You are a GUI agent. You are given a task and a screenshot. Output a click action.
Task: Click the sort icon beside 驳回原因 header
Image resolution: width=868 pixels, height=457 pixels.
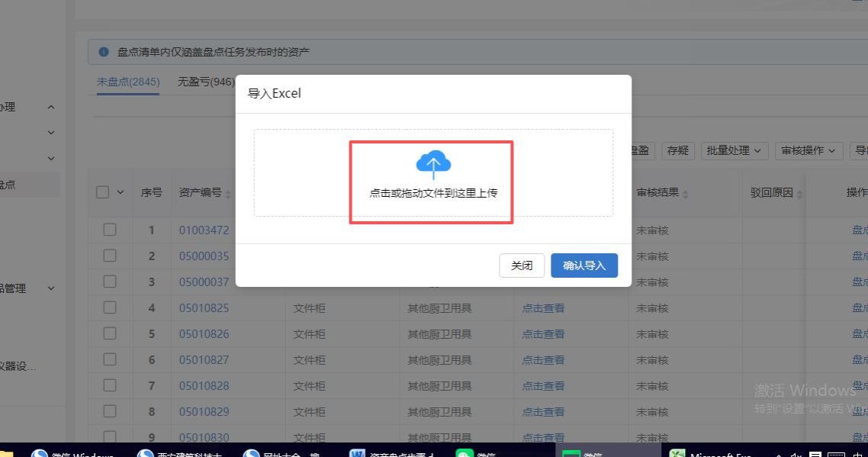point(799,194)
